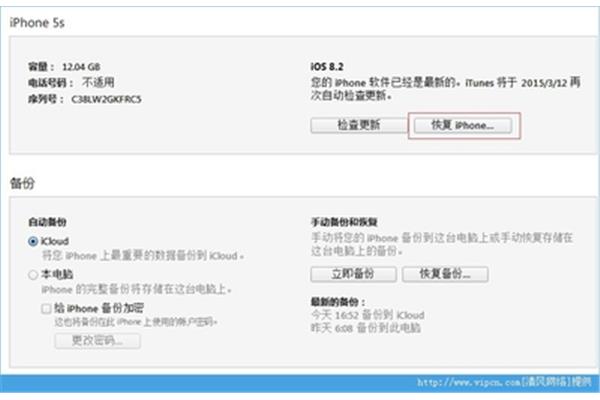Screen dimensions: 600x400
Task: Enable 给 iPhone 备份加密 checkbox
Action: pyautogui.click(x=46, y=309)
